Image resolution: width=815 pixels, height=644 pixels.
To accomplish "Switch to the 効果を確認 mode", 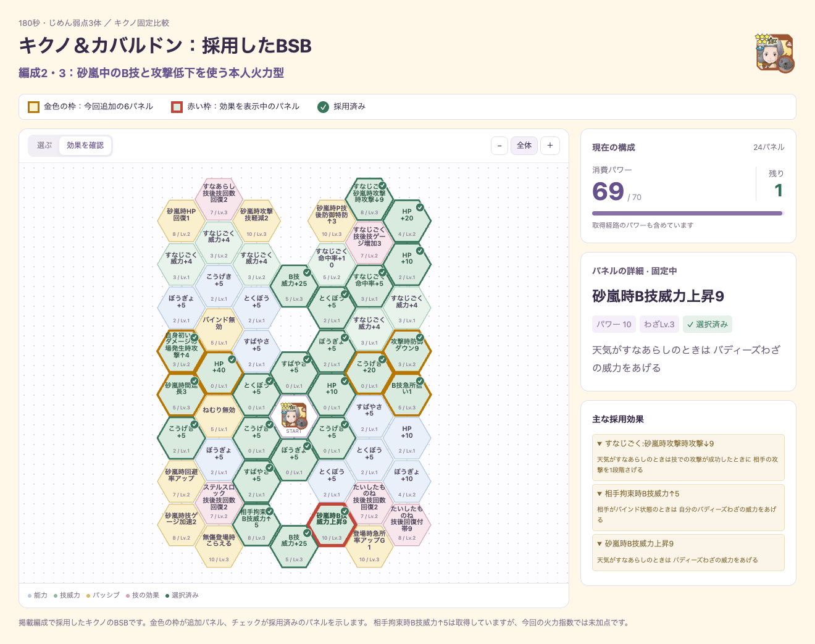I will [85, 146].
